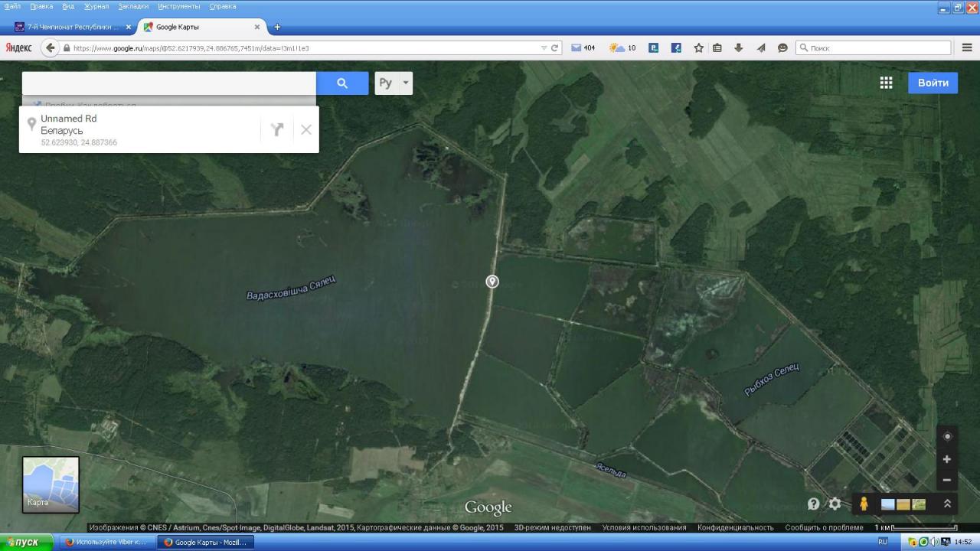Open the map settings gear
Viewport: 980px width, 551px height.
pos(835,504)
